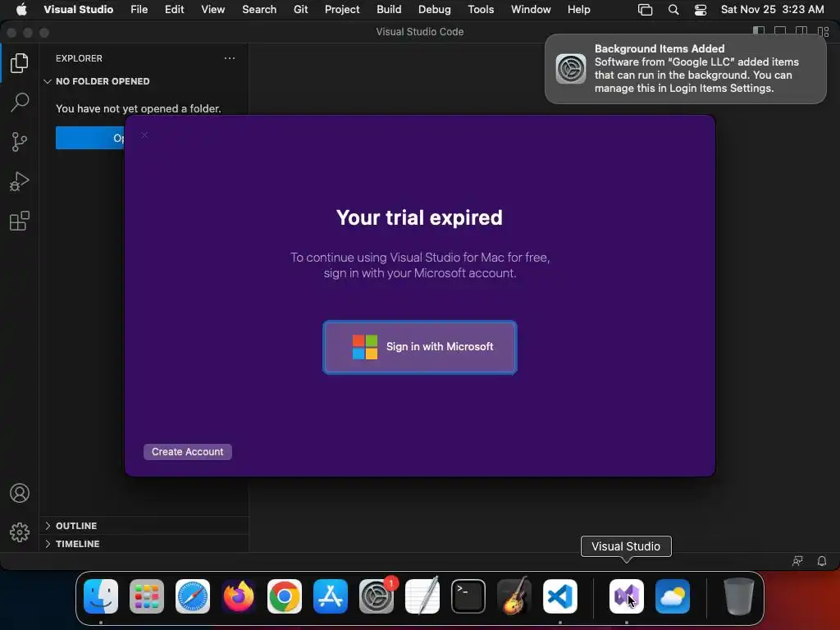Open Firefox from the Dock
Screen dimensions: 840x630
pos(239,596)
